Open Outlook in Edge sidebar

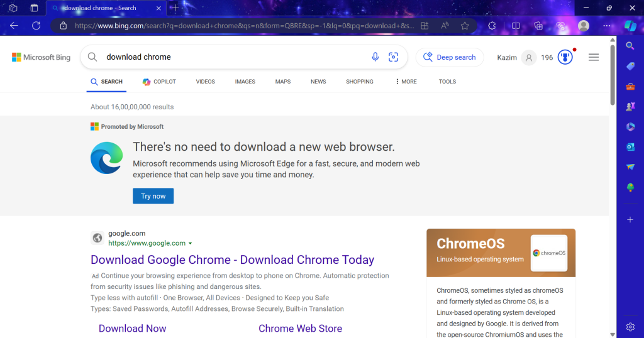point(630,147)
